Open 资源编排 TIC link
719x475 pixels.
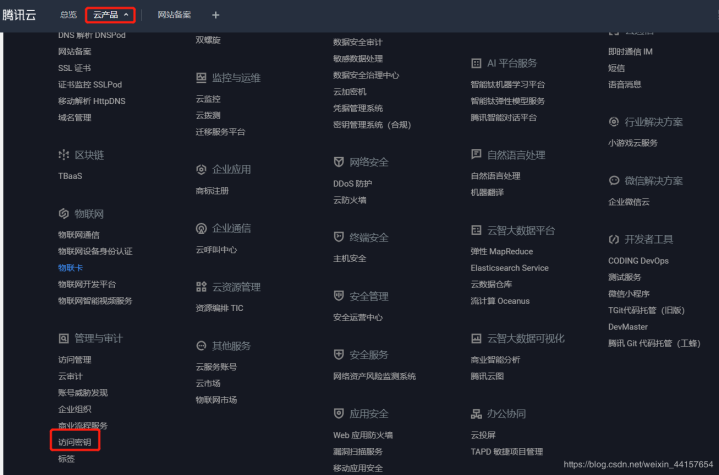(220, 308)
